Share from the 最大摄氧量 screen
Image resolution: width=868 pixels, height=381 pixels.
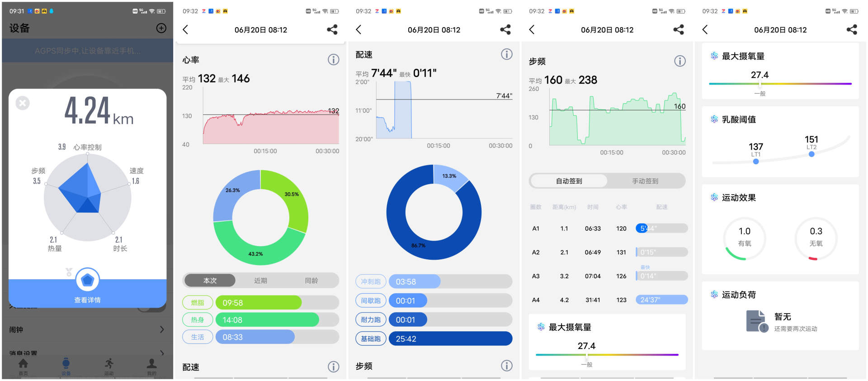[852, 29]
